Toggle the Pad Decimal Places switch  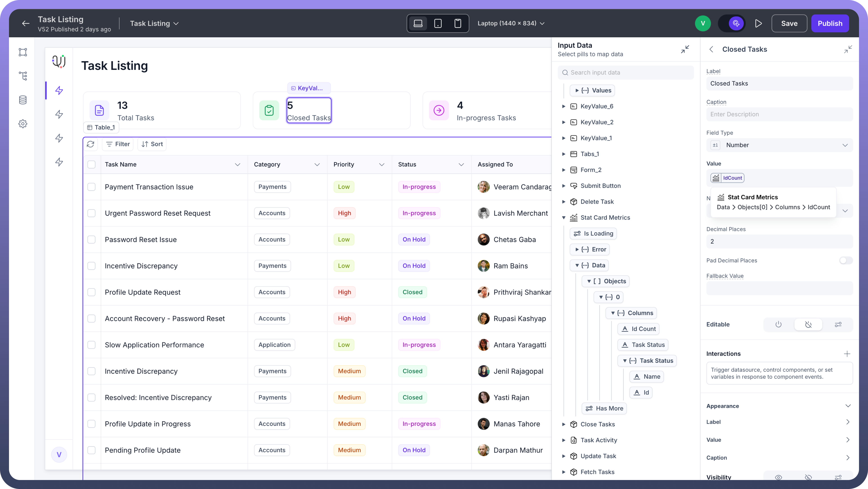click(x=846, y=260)
